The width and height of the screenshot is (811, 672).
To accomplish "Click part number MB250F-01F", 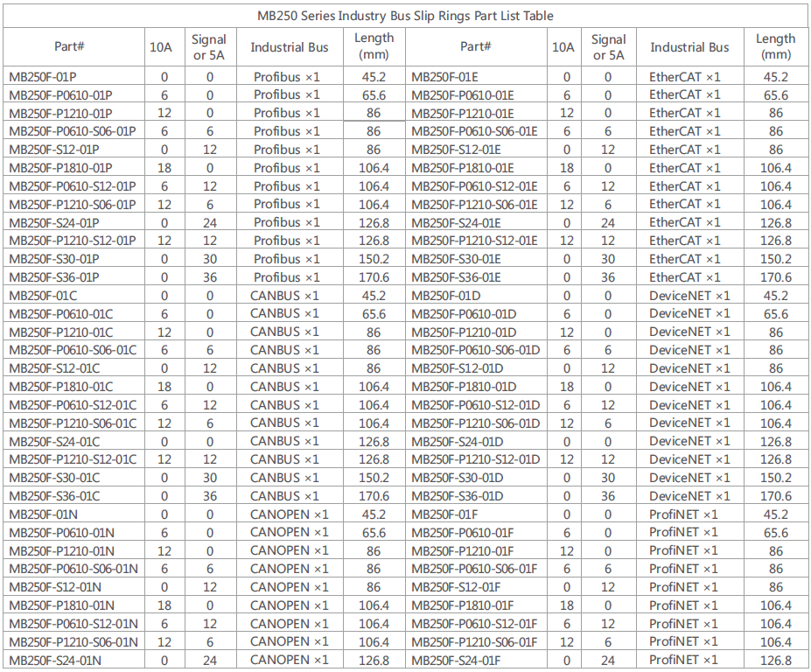I will (444, 514).
